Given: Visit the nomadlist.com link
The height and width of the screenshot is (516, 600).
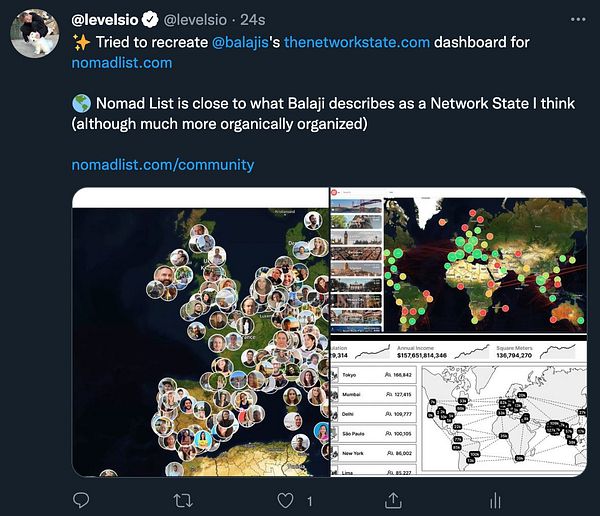Looking at the screenshot, I should (x=122, y=63).
